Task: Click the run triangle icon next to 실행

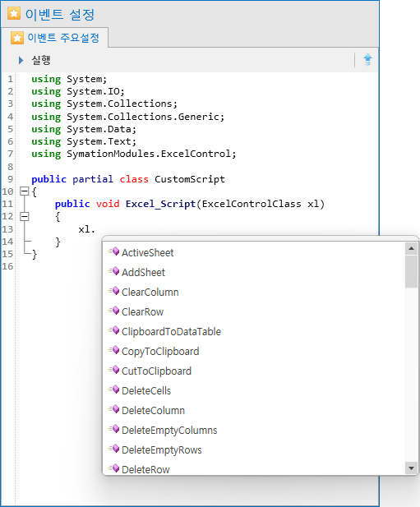Action: (21, 60)
